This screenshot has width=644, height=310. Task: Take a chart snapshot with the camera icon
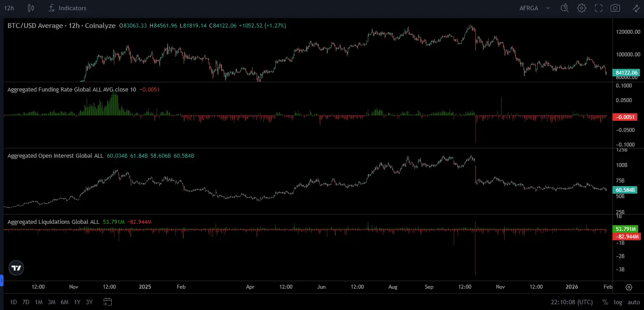coord(615,8)
